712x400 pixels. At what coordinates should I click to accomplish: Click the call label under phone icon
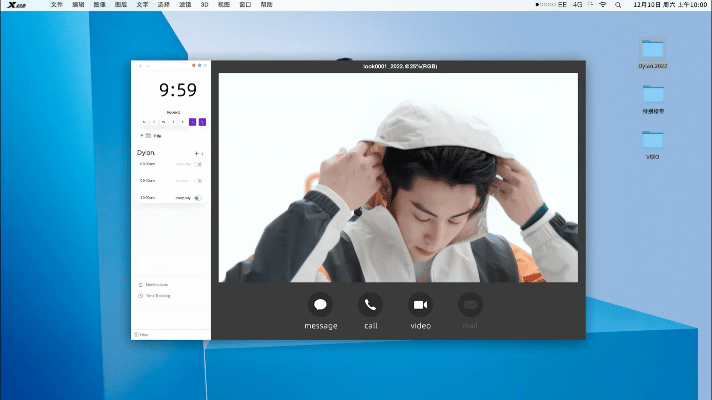tap(371, 326)
